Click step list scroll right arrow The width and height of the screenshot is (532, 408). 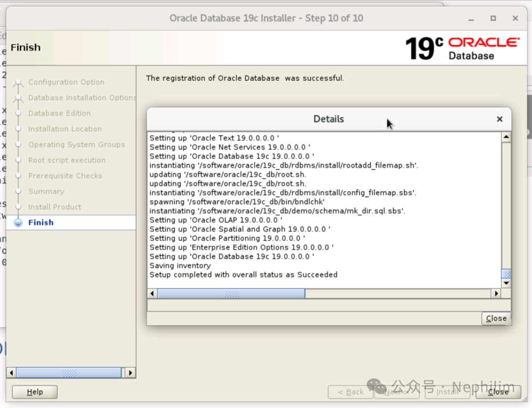tap(131, 373)
